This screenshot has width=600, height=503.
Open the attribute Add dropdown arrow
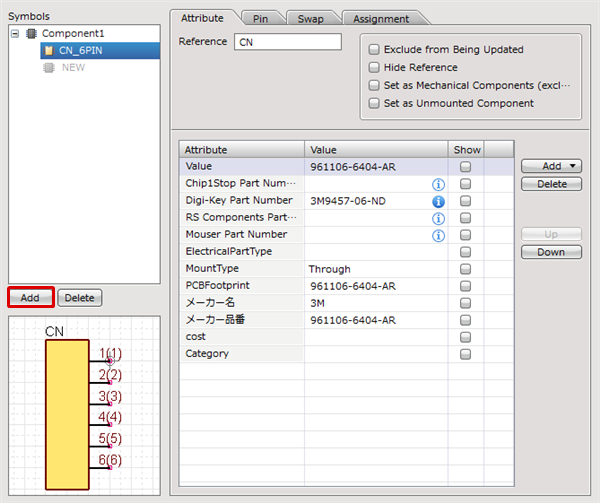(574, 166)
